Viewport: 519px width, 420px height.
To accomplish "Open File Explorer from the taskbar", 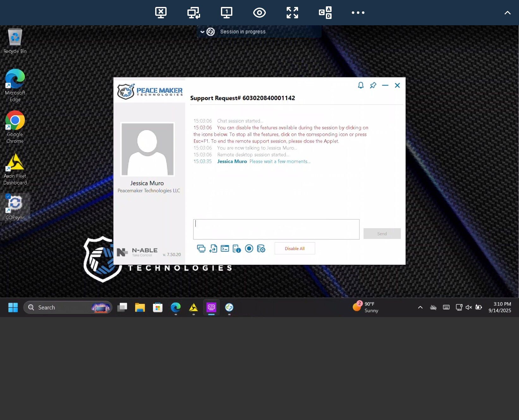I will click(140, 307).
